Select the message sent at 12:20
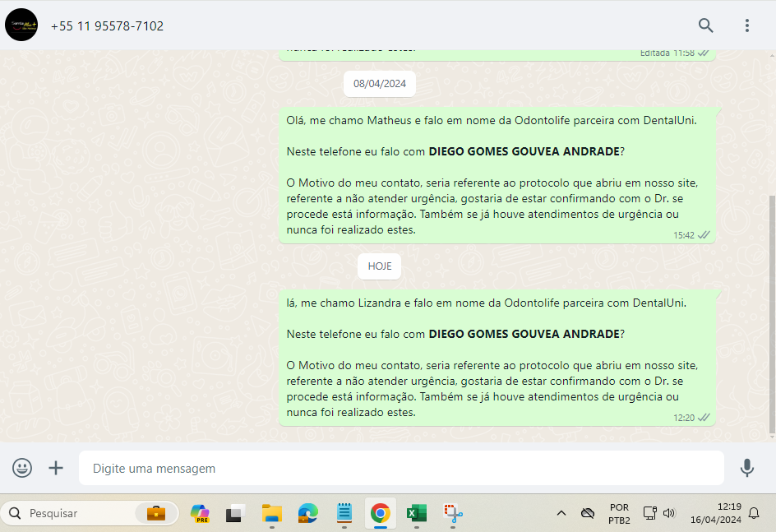The height and width of the screenshot is (532, 776). coord(497,358)
